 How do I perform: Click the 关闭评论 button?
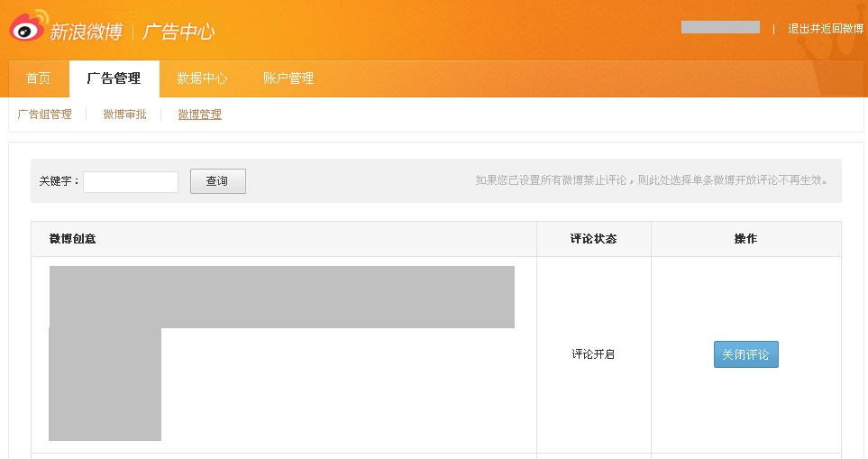(x=745, y=354)
